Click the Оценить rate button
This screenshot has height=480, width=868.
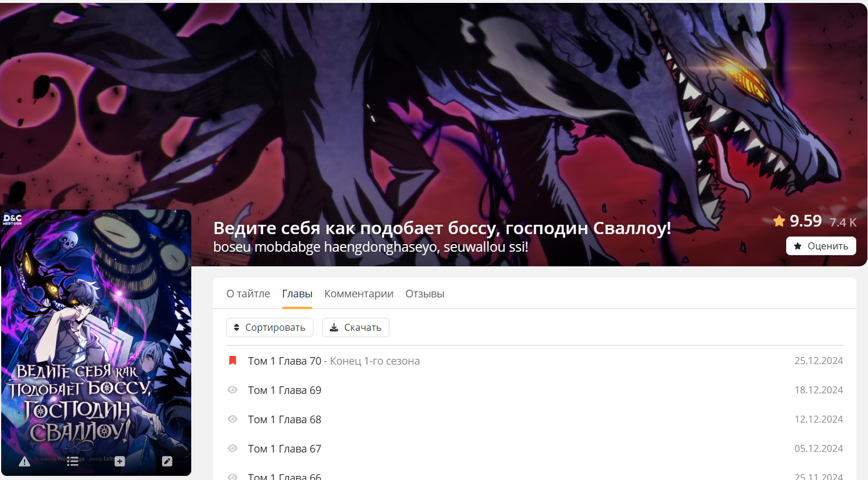pyautogui.click(x=821, y=246)
